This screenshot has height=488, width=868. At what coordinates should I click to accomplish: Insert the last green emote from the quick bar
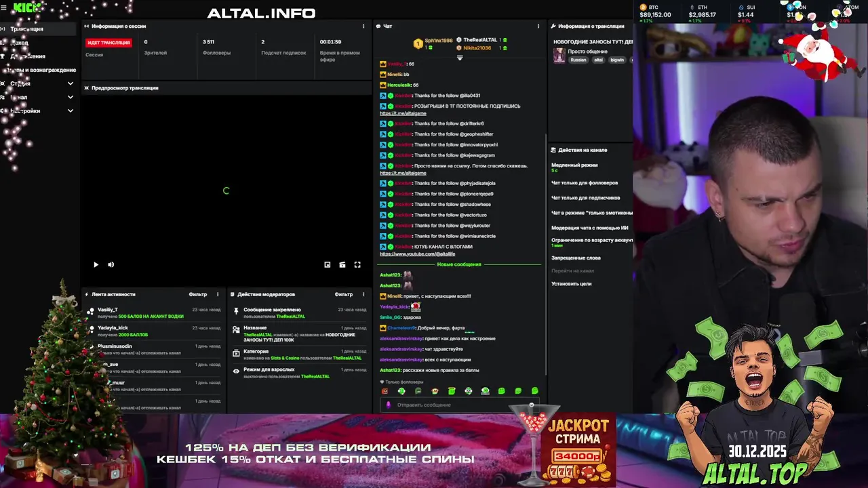[x=535, y=391]
